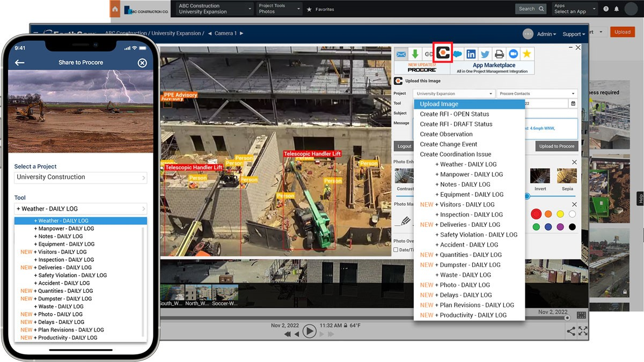644x362 pixels.
Task: Apply the Sepia filter thumbnail
Action: (567, 176)
